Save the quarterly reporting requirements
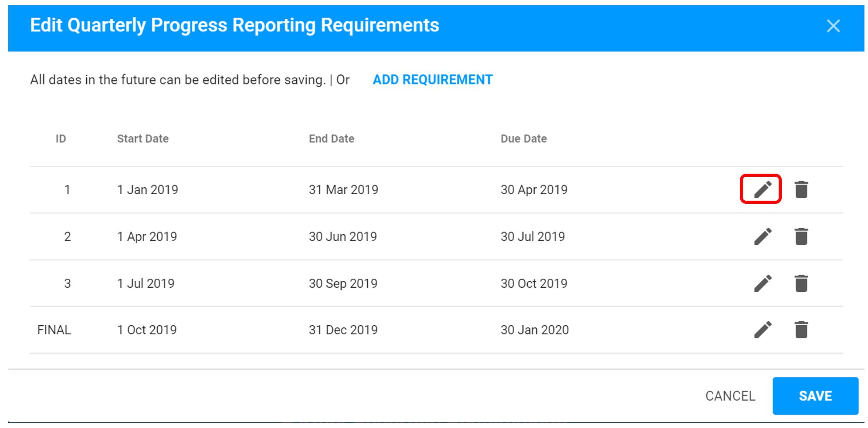868x428 pixels. 815,396
